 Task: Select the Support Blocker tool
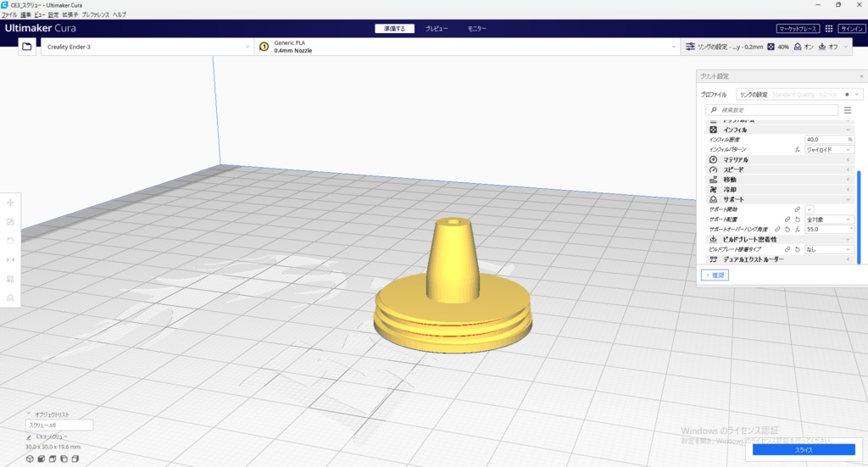pos(10,297)
